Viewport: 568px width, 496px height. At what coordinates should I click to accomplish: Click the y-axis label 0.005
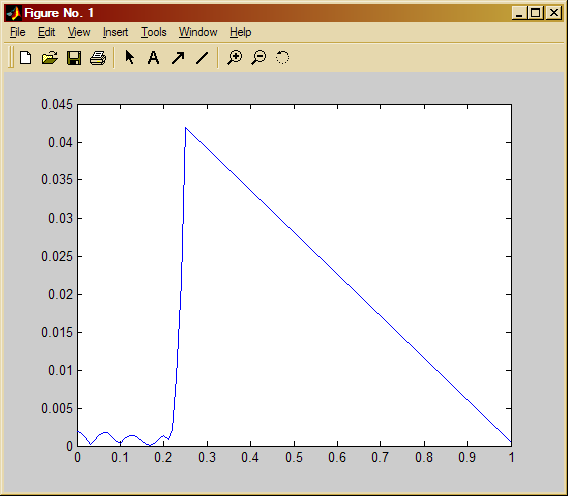(57, 408)
